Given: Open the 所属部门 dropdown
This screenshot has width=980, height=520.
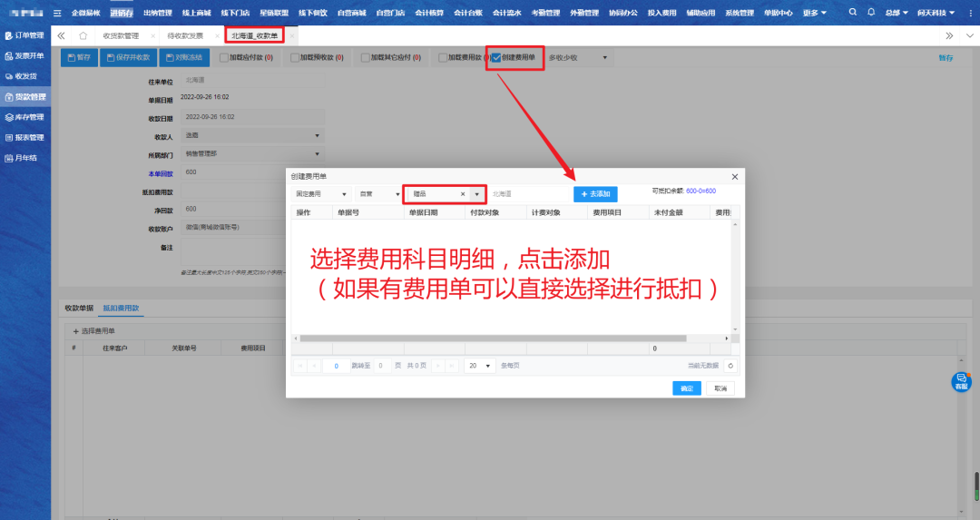Looking at the screenshot, I should [252, 153].
